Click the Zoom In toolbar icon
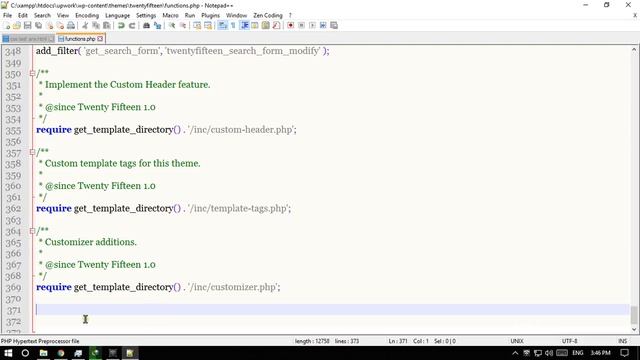The height and width of the screenshot is (360, 640). [x=172, y=25]
